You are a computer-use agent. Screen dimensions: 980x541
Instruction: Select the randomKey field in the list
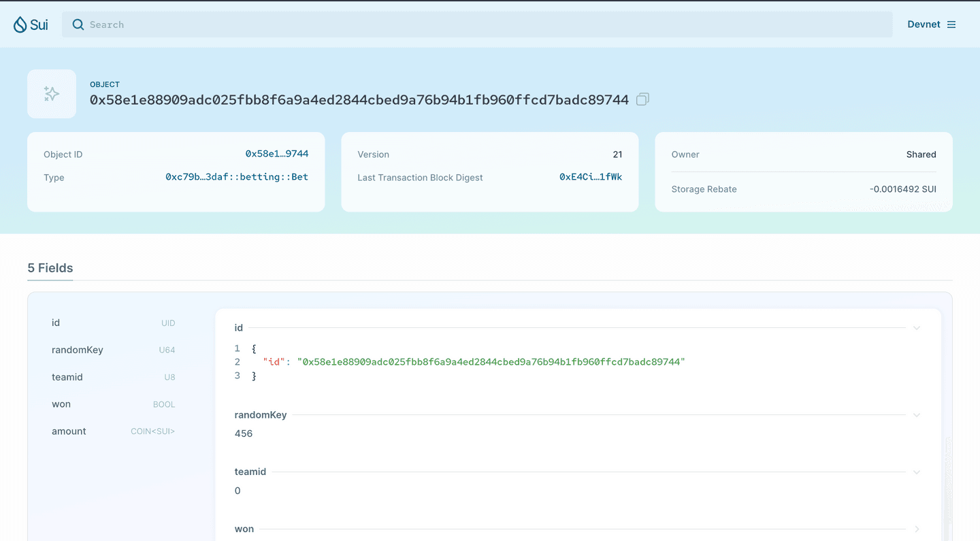point(113,350)
